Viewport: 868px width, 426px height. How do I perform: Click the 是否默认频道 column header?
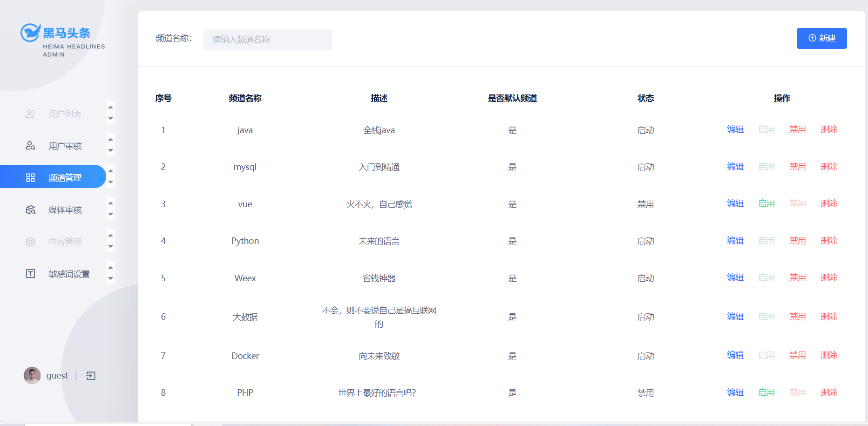(x=512, y=98)
